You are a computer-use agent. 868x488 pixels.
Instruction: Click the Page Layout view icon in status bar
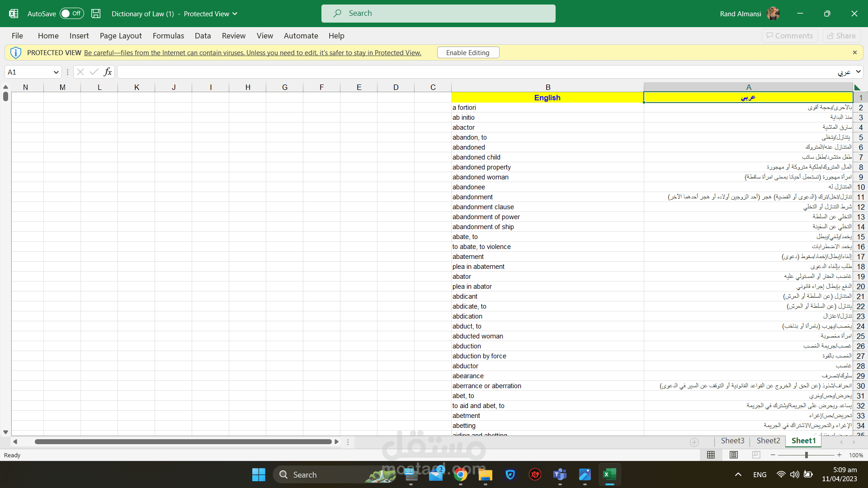tap(734, 455)
